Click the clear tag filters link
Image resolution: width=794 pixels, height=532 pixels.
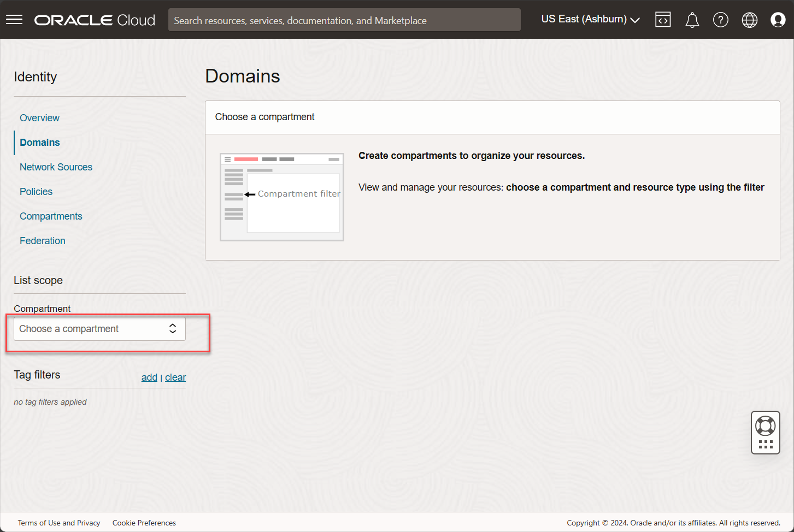pyautogui.click(x=175, y=377)
